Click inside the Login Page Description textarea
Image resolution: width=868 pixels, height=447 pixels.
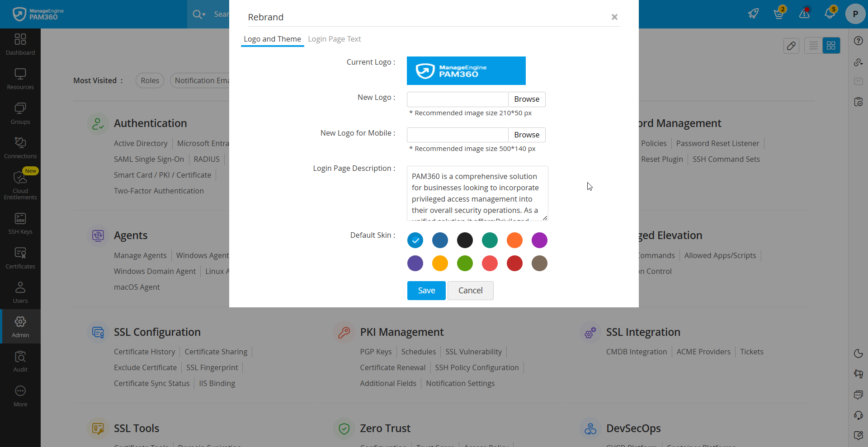pyautogui.click(x=477, y=193)
